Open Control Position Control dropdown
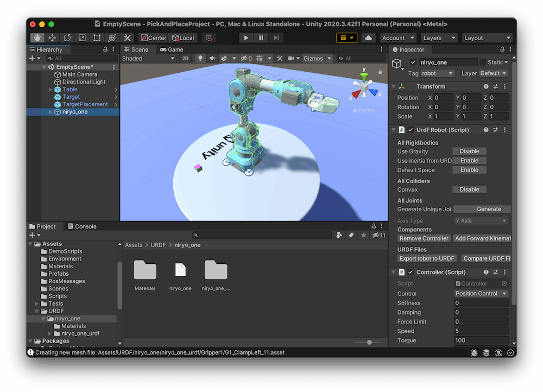The height and width of the screenshot is (392, 543). pyautogui.click(x=481, y=294)
